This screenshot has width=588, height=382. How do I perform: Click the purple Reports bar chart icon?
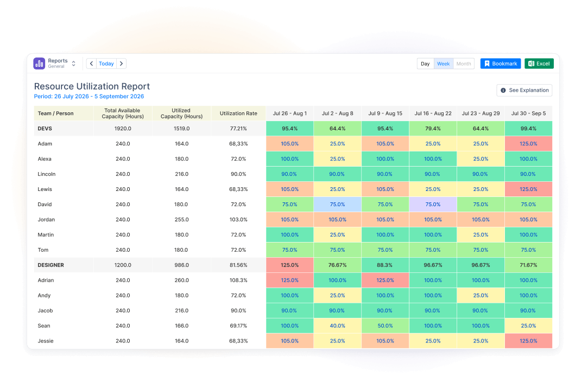[x=39, y=63]
